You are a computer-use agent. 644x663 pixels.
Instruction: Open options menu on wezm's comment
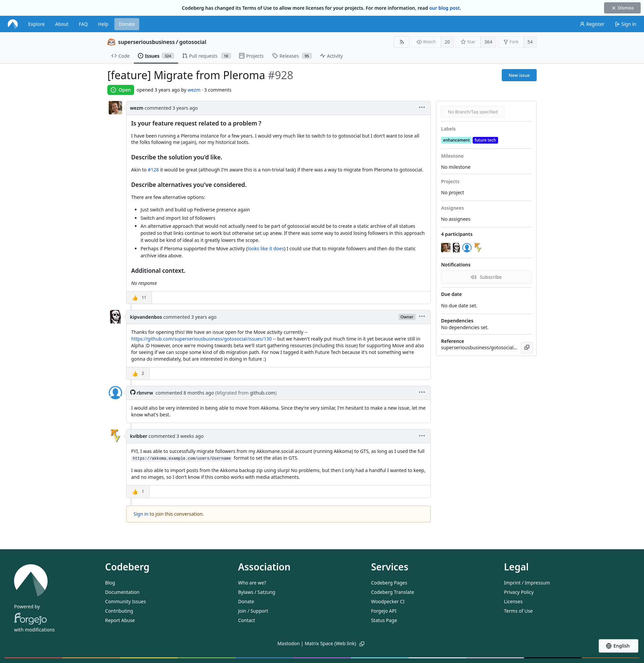(x=421, y=108)
